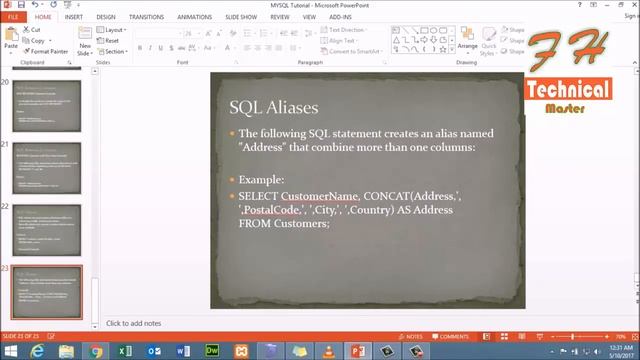
Task: Start Slide Show from status bar
Action: (540, 337)
